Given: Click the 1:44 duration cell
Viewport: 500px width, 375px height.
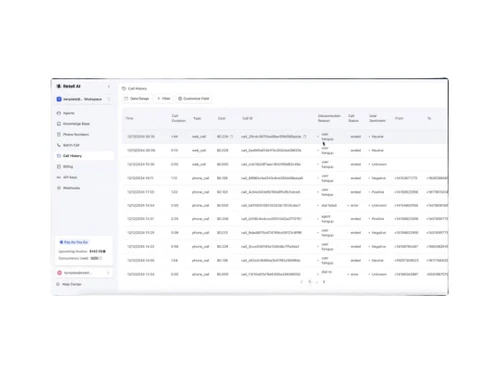Looking at the screenshot, I should pyautogui.click(x=174, y=137).
